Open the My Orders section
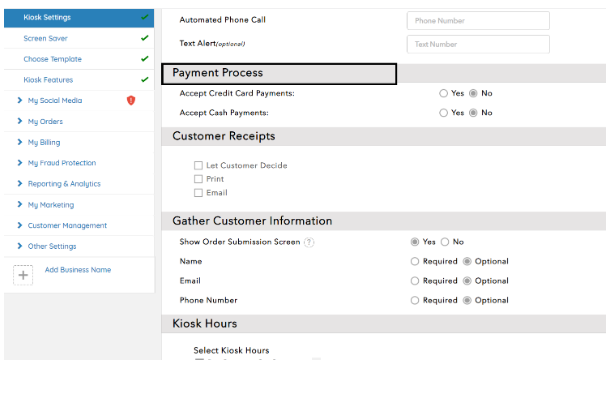The width and height of the screenshot is (613, 399). click(45, 122)
